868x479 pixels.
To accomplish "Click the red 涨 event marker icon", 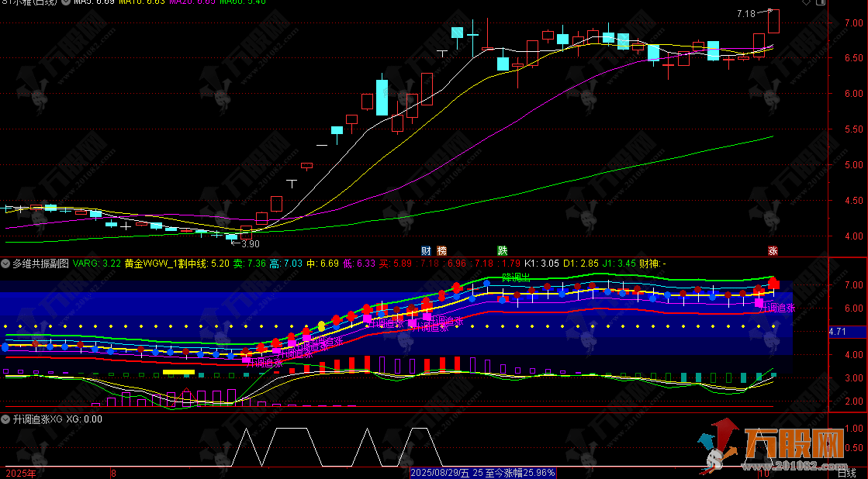I will pyautogui.click(x=773, y=251).
